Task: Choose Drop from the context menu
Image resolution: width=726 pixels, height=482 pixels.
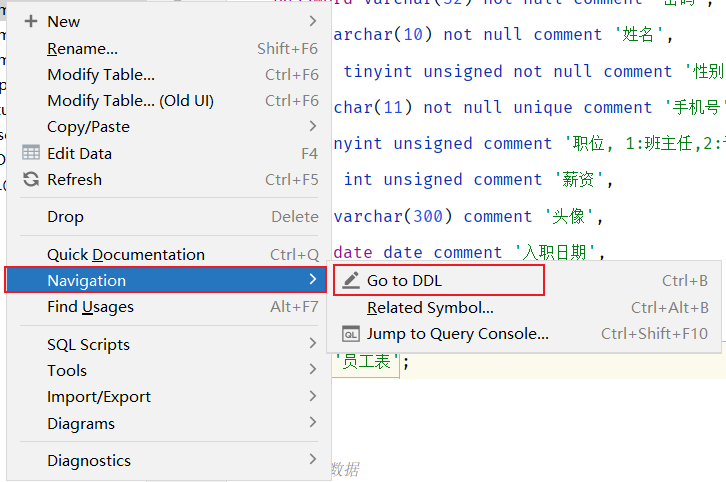Action: (65, 216)
